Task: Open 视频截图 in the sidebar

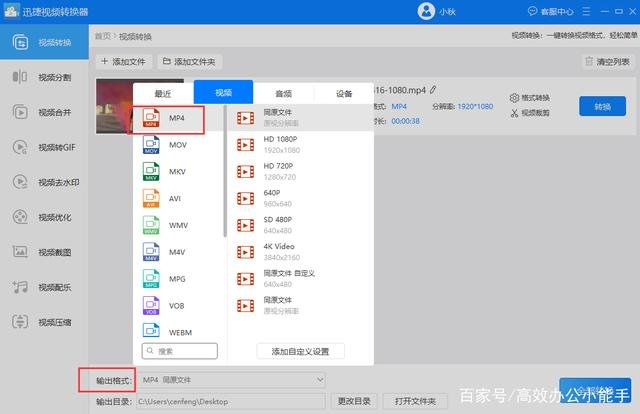Action: tap(44, 252)
